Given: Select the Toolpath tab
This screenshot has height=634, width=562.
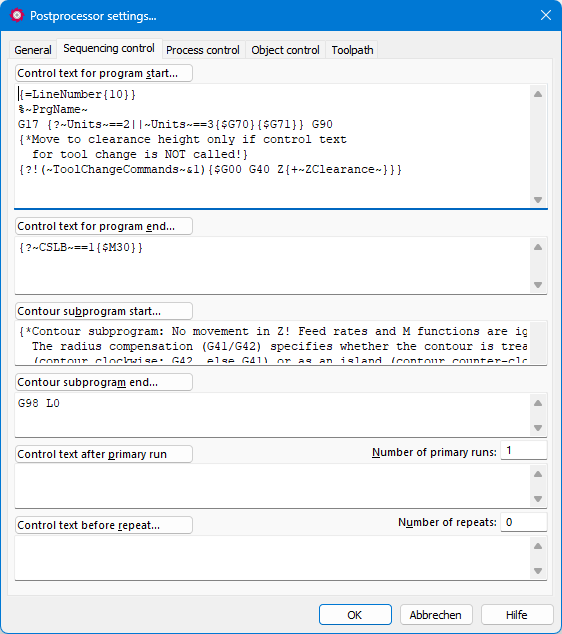Looking at the screenshot, I should coord(352,50).
